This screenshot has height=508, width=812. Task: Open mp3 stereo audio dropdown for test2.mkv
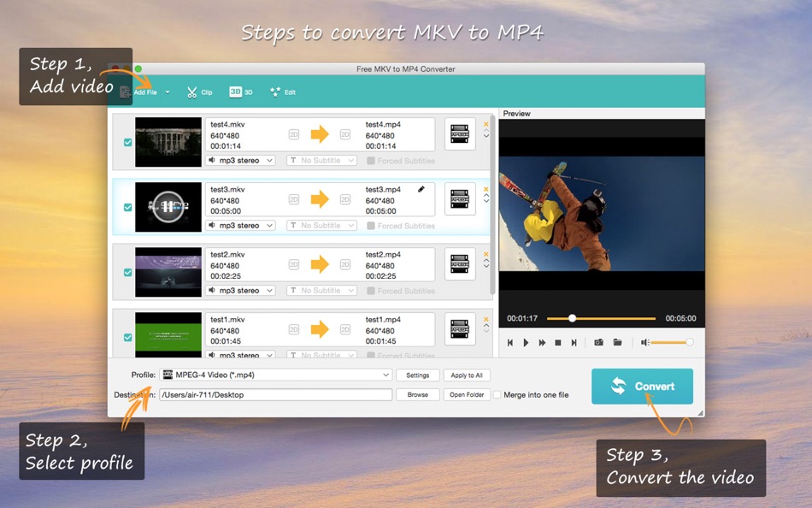coord(240,291)
